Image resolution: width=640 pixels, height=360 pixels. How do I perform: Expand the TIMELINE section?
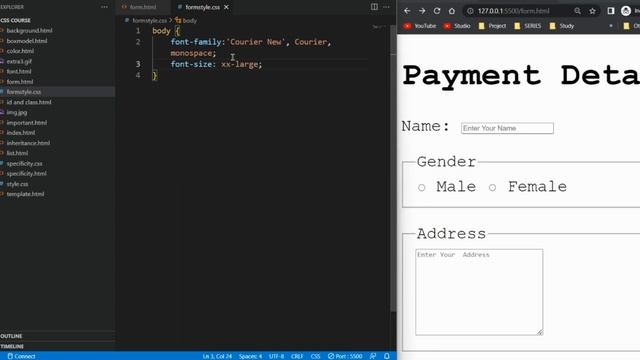coord(12,346)
